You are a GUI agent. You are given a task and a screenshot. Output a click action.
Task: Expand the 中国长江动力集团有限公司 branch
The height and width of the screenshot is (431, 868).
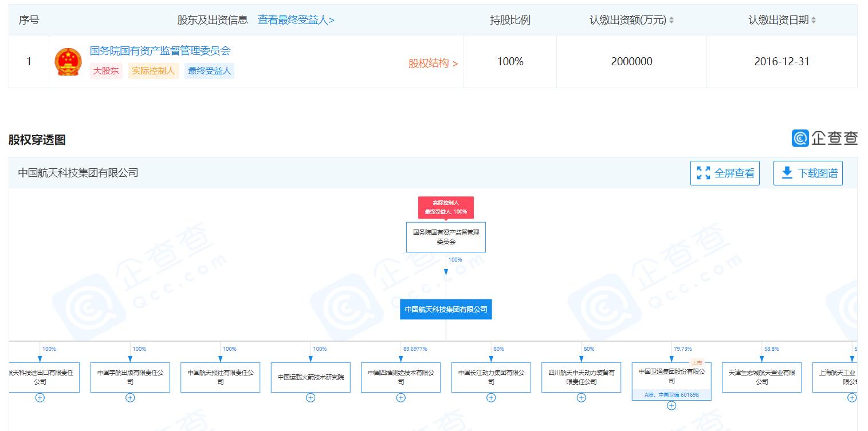click(x=490, y=397)
